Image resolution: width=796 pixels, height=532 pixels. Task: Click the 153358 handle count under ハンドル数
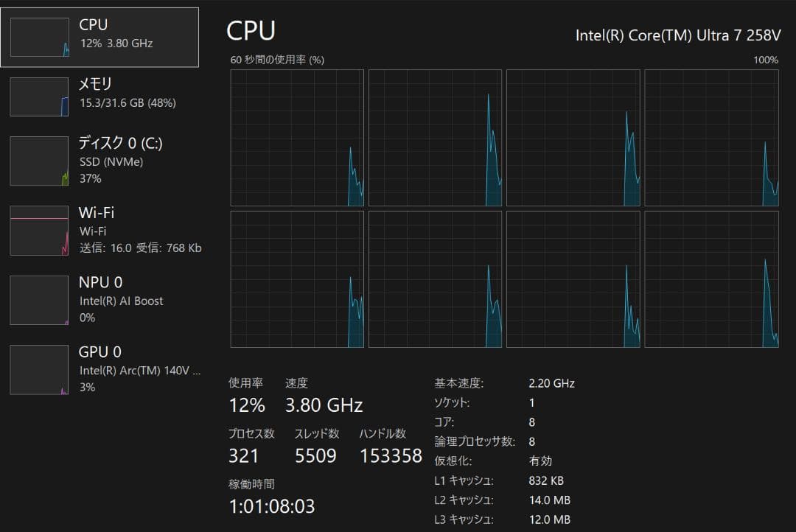[391, 456]
